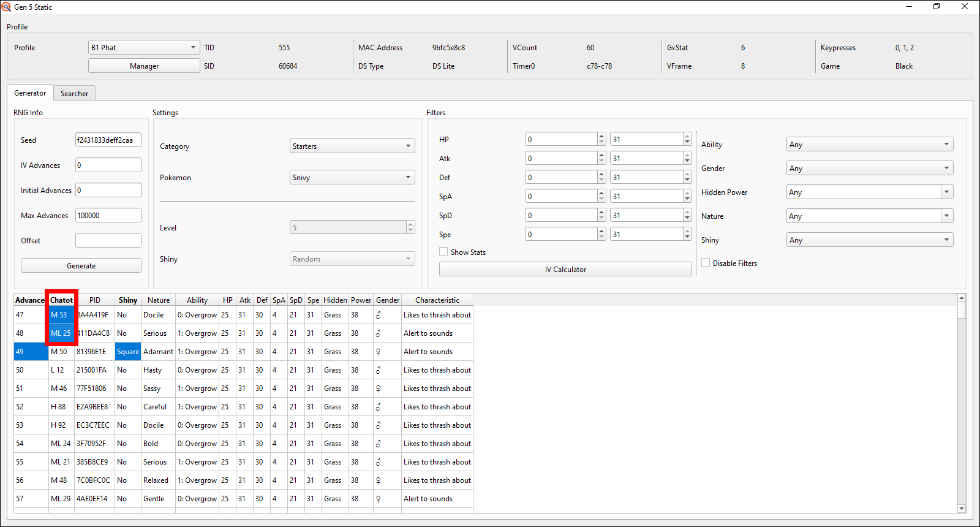The image size is (980, 527).
Task: Decrease the Spe maximum spinner down arrow
Action: pos(687,238)
